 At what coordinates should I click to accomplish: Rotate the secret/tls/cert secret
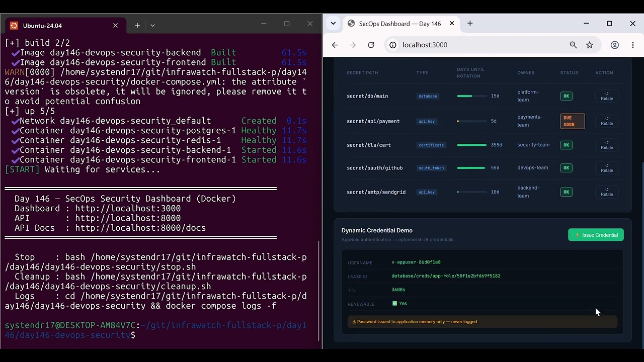[x=606, y=145]
